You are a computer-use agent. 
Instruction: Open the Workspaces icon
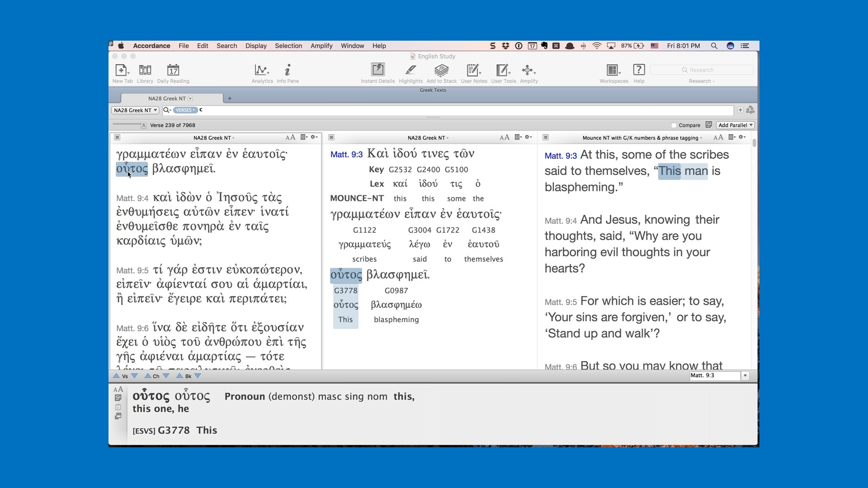tap(612, 70)
